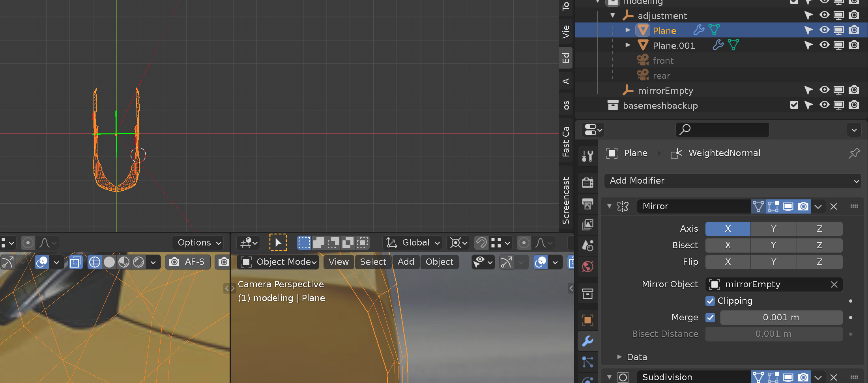This screenshot has width=868, height=383.
Task: Collapse the adjustment tree item
Action: (613, 15)
